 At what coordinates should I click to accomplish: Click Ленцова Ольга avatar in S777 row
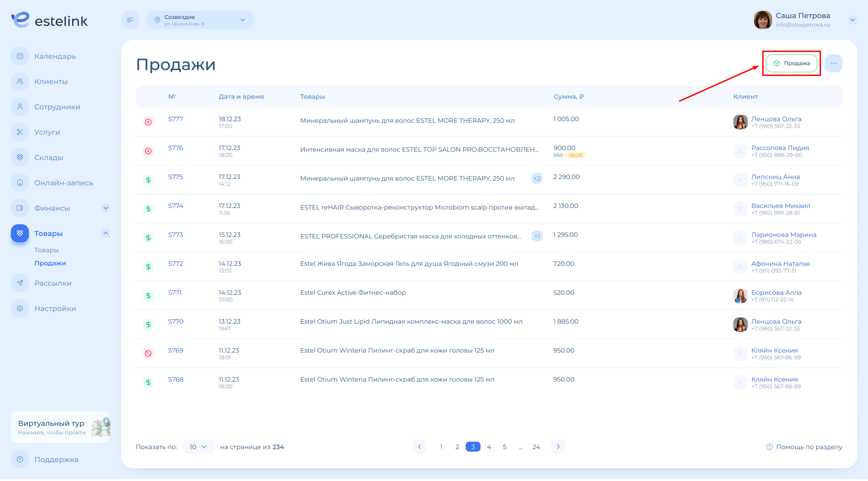(740, 122)
